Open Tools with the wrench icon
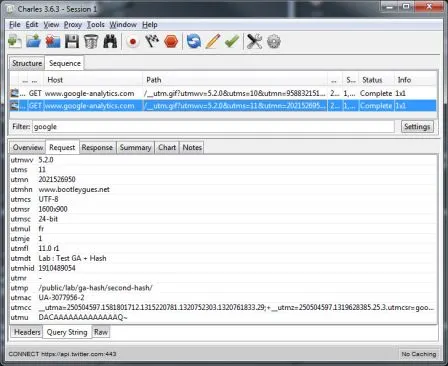This screenshot has height=366, width=448. (254, 42)
